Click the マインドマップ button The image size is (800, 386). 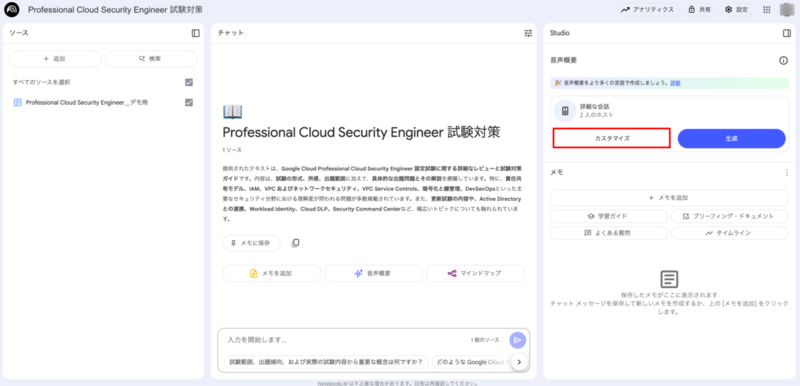click(x=476, y=273)
